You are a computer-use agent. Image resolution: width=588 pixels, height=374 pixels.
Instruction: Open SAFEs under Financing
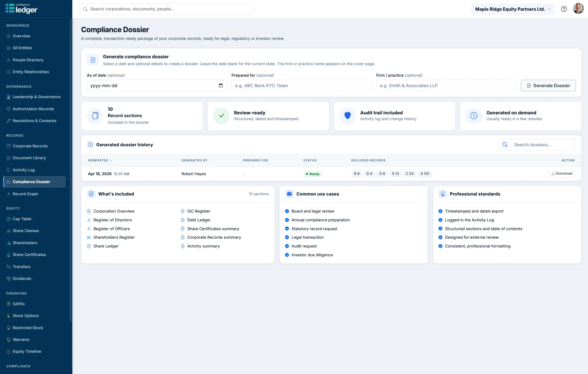[x=34, y=304]
